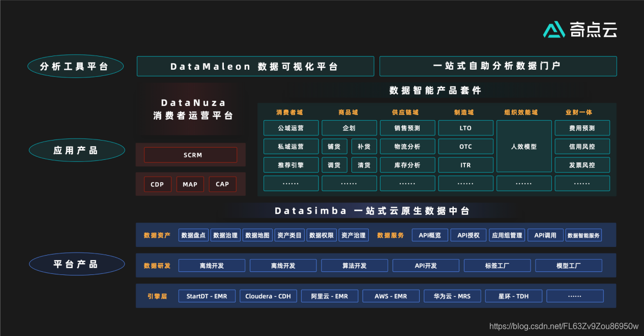Image resolution: width=644 pixels, height=336 pixels.
Task: Open the 发票风控 item under 业财一体
Action: 582,164
